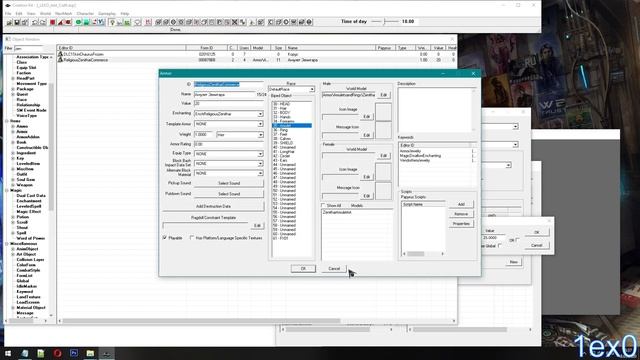Click Edit for Female World Model
Viewport: 640px width, 360px height.
coord(384,156)
